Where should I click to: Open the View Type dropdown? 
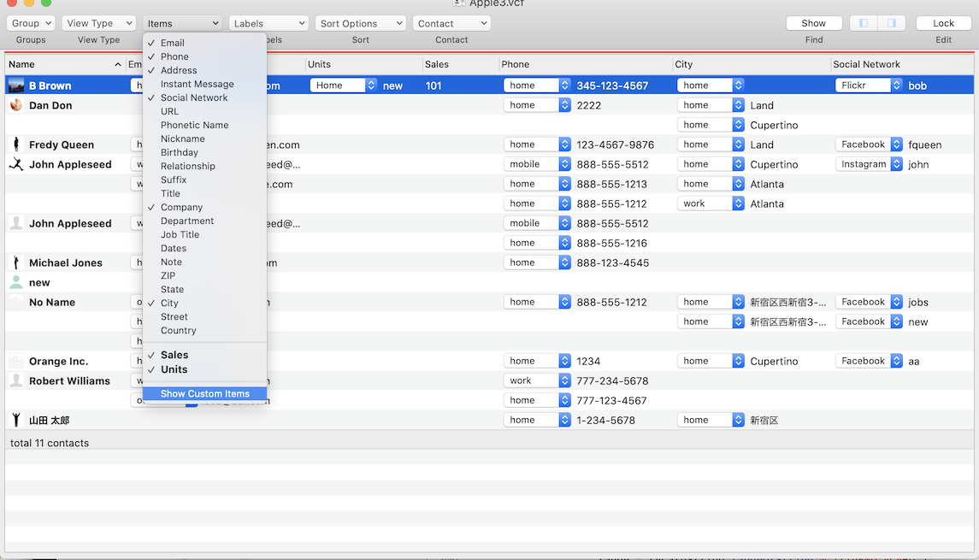[98, 23]
